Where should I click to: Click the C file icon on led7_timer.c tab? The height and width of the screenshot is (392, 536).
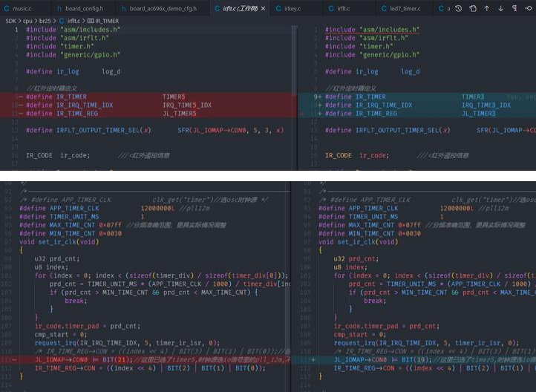384,8
